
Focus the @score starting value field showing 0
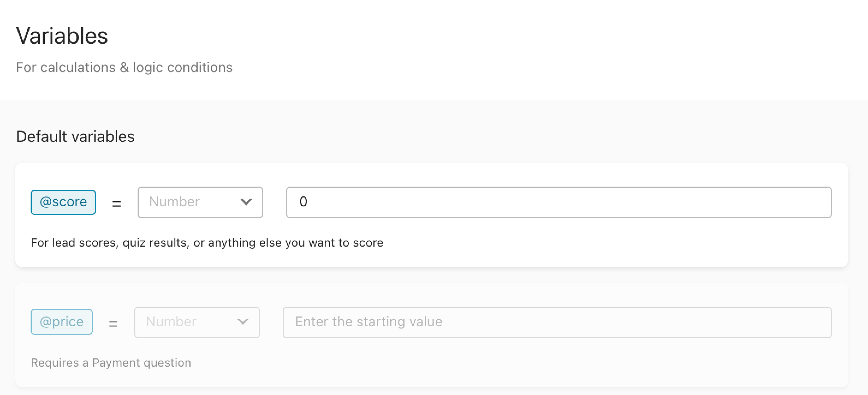tap(559, 202)
